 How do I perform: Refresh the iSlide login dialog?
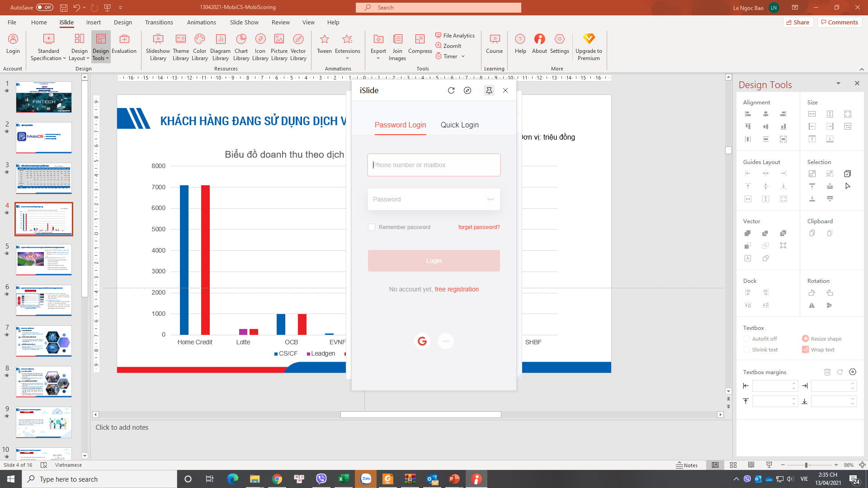(451, 90)
